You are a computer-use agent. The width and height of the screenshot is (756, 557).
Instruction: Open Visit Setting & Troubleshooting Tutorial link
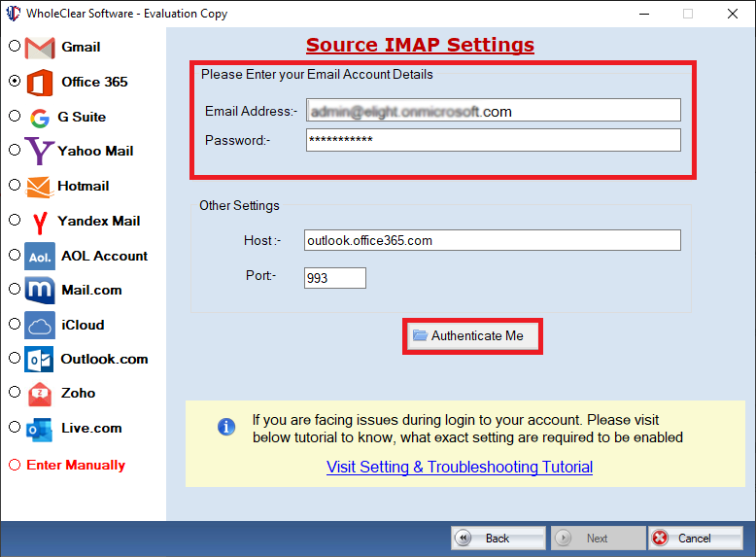tap(460, 467)
